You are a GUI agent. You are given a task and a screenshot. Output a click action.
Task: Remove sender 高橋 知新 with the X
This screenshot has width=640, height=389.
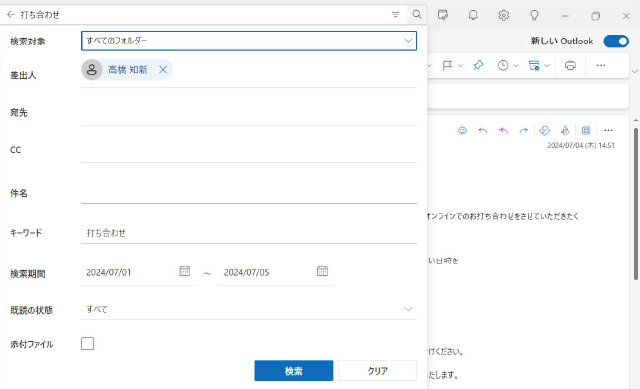click(x=163, y=70)
